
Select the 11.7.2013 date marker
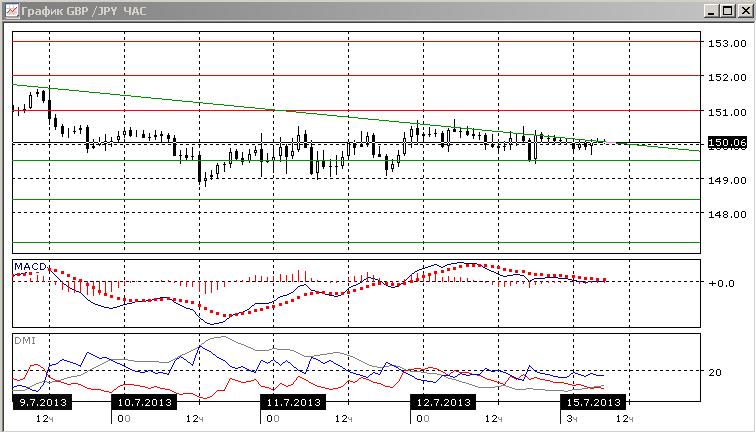(293, 402)
